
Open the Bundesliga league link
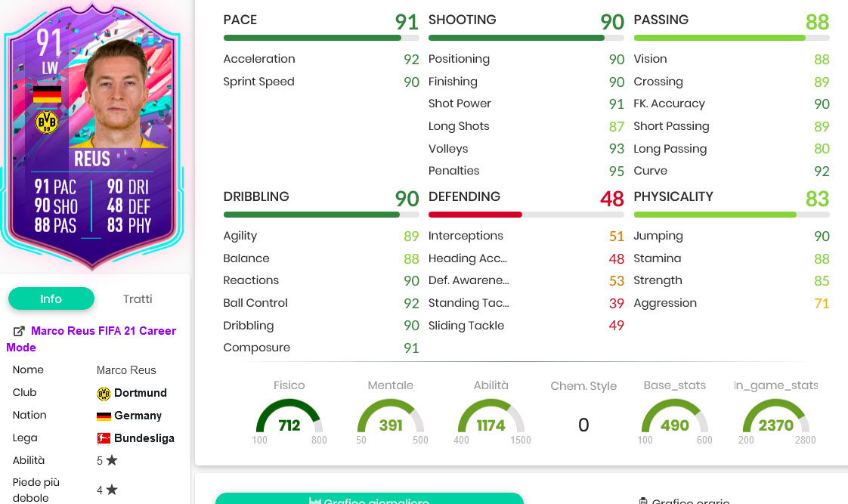coord(144,438)
